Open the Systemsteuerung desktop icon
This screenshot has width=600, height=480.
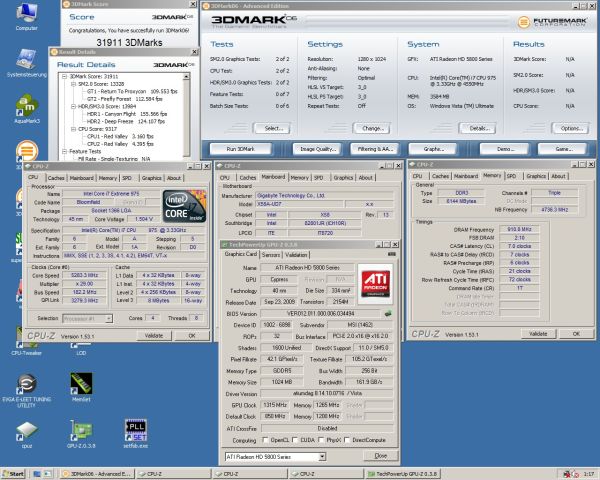[x=26, y=63]
